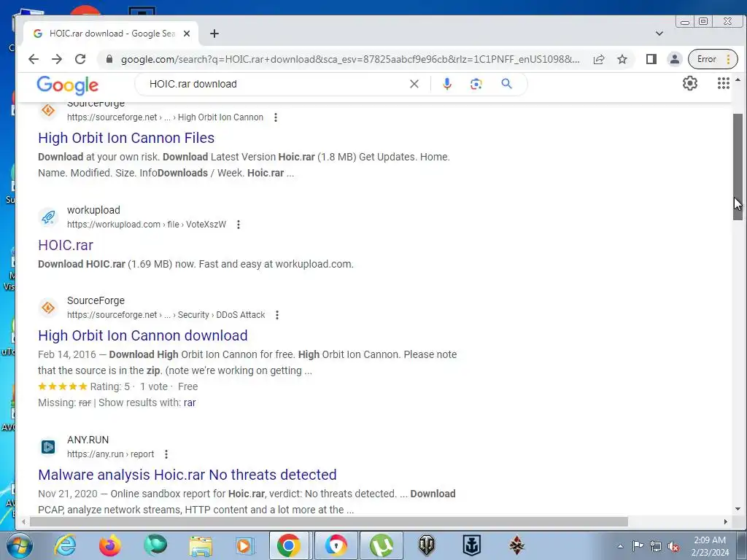The height and width of the screenshot is (560, 747).
Task: Open a new tab with plus button
Action: [x=214, y=34]
